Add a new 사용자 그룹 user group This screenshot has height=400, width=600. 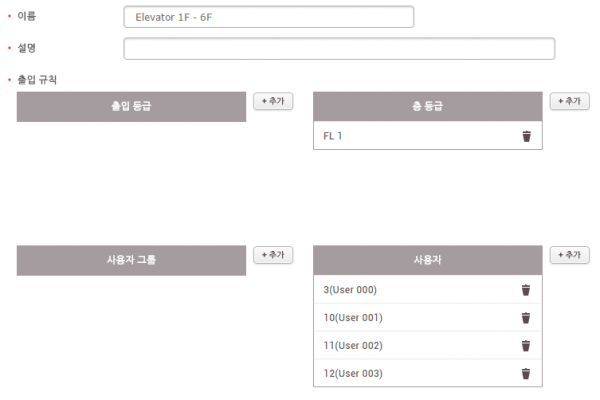[x=272, y=255]
